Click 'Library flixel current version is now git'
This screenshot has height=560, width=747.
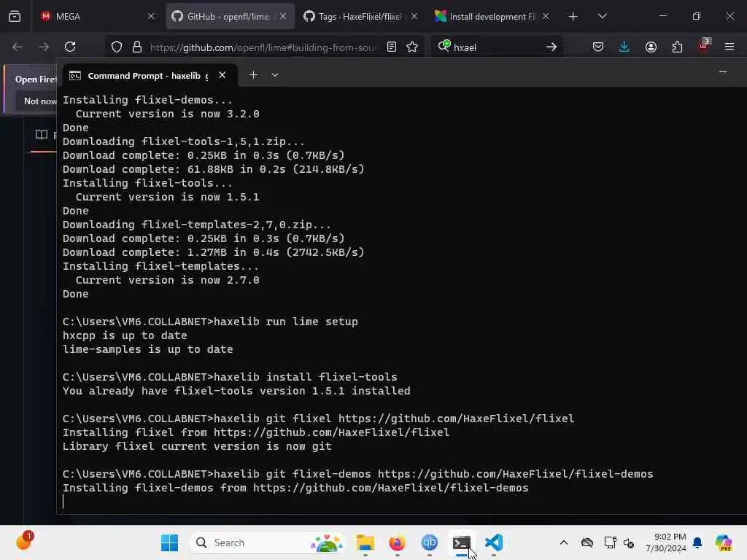(x=197, y=446)
